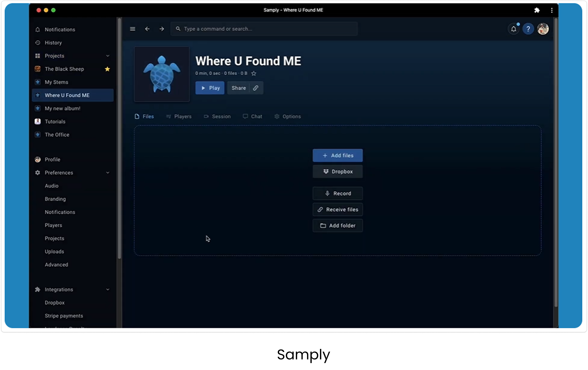Import files from the Dropbox button
This screenshot has width=588, height=370.
338,172
